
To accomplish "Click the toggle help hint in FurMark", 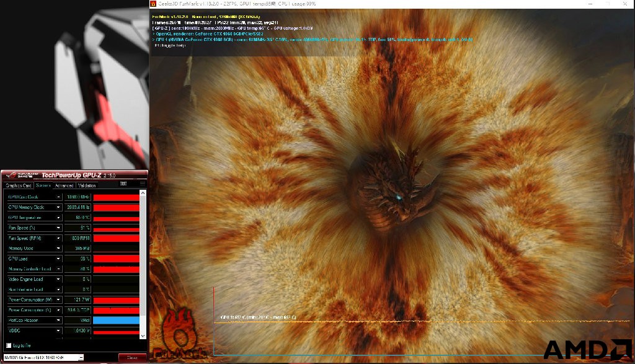I will tap(170, 45).
